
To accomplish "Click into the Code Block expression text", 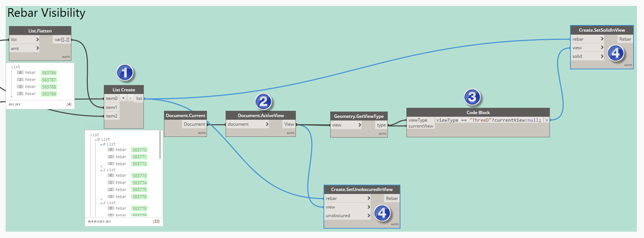I will (489, 120).
